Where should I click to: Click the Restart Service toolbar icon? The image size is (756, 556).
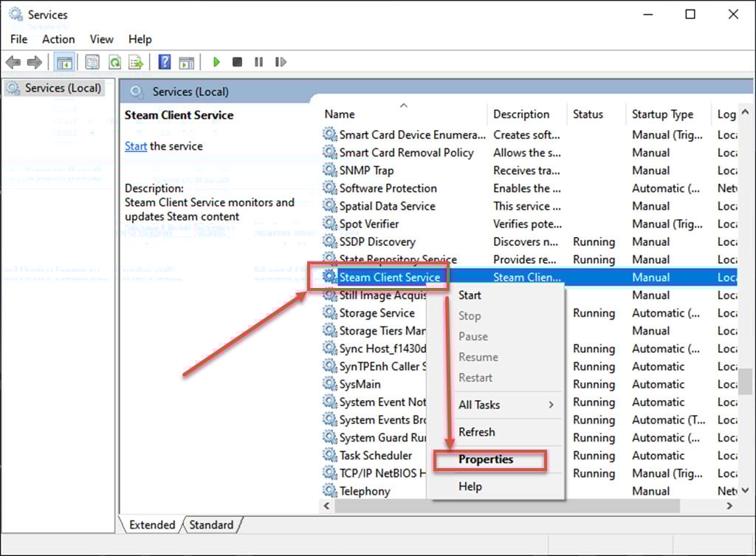pos(281,62)
